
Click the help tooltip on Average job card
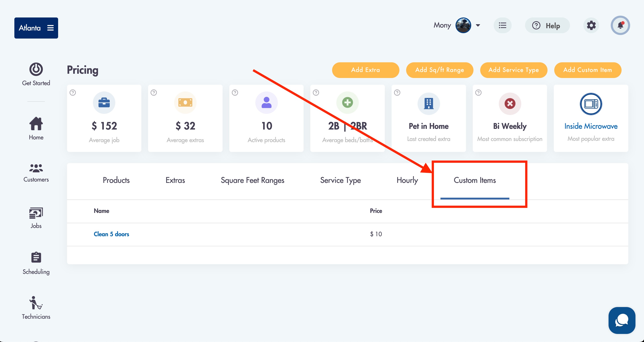[72, 93]
